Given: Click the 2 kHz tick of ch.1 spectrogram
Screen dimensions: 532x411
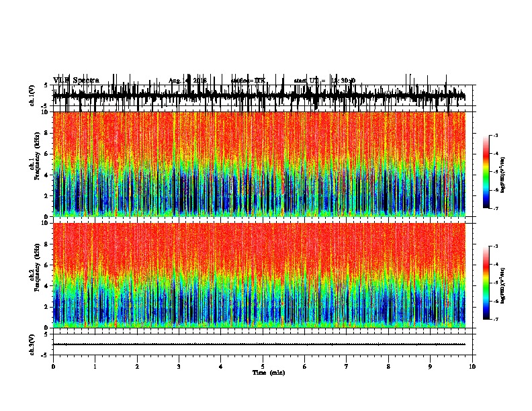Looking at the screenshot, I should (46, 196).
